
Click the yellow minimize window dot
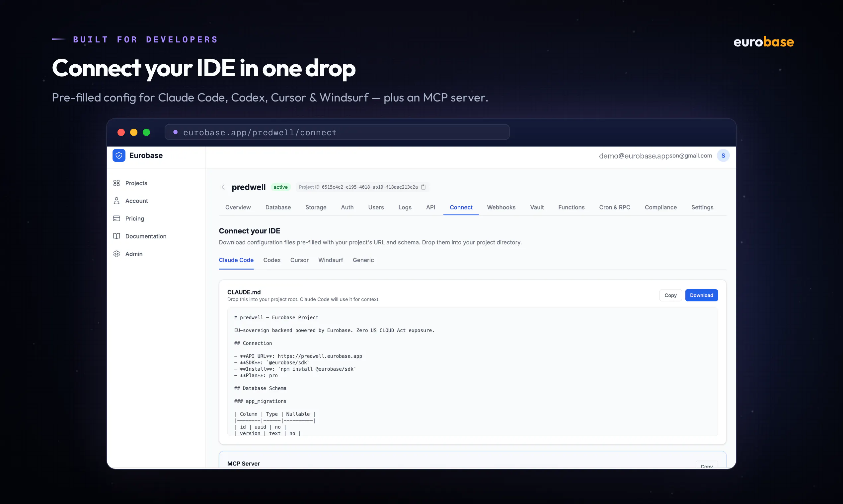134,132
